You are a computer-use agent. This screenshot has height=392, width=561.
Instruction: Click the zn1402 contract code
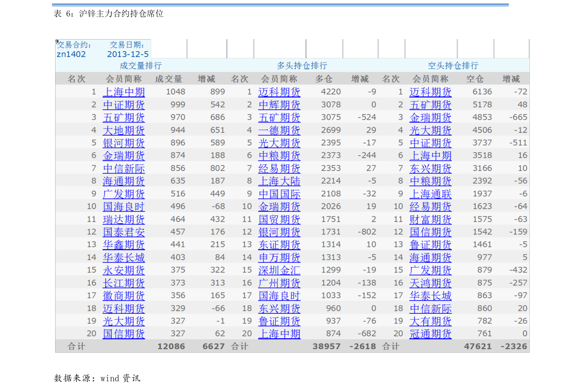[x=71, y=54]
